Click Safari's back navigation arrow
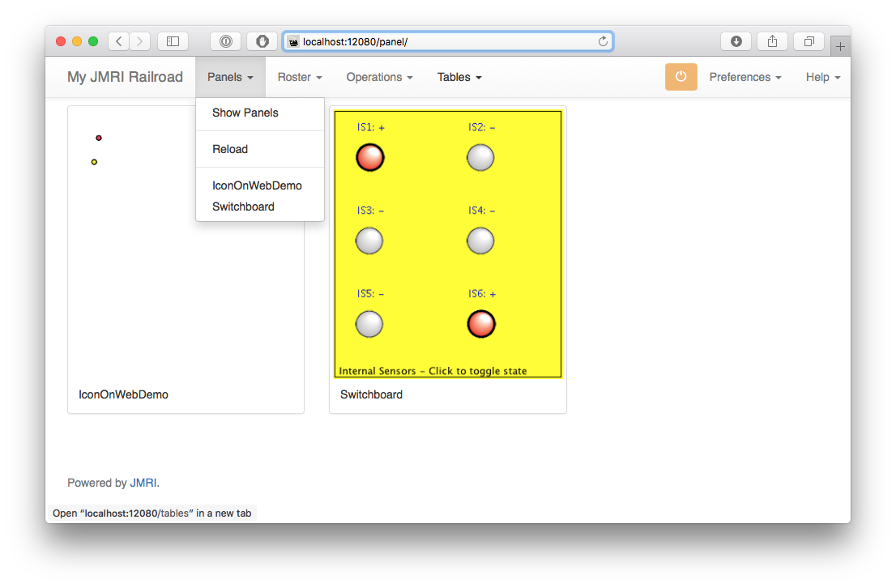Image resolution: width=896 pixels, height=588 pixels. click(118, 41)
